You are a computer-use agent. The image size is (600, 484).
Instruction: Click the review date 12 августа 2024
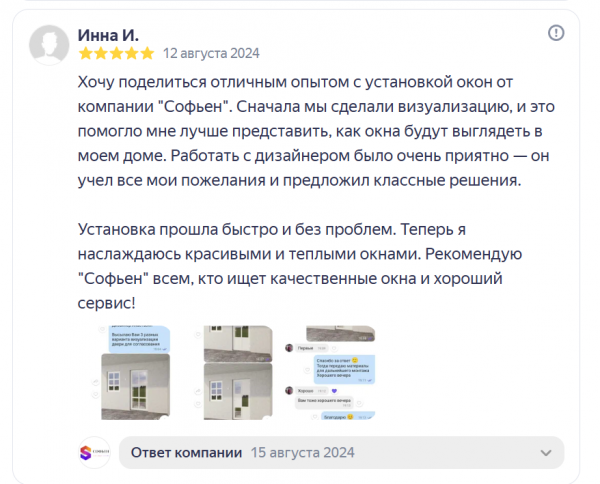point(211,53)
